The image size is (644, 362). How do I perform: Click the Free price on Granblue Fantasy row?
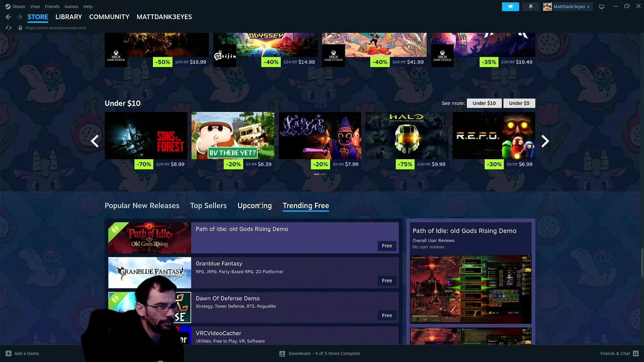387,281
